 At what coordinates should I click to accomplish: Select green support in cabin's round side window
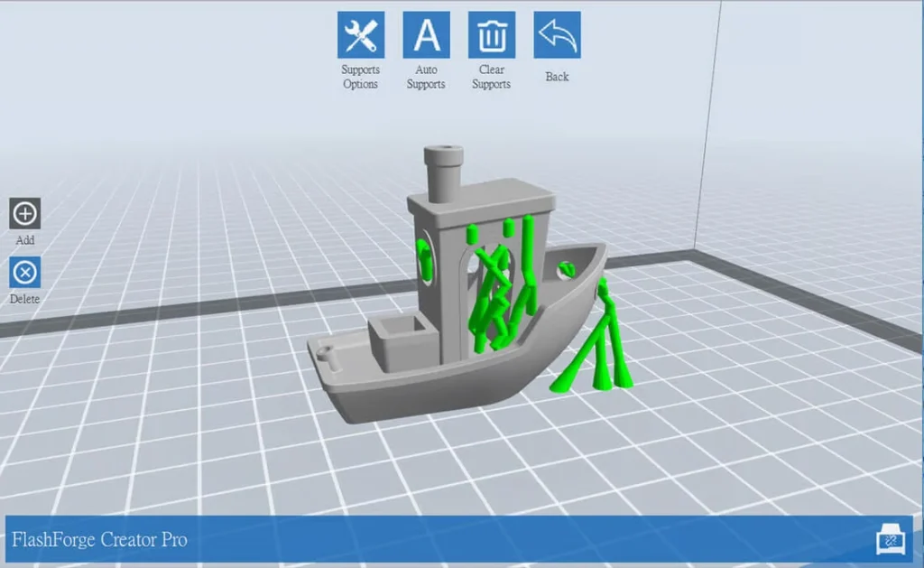pos(424,259)
